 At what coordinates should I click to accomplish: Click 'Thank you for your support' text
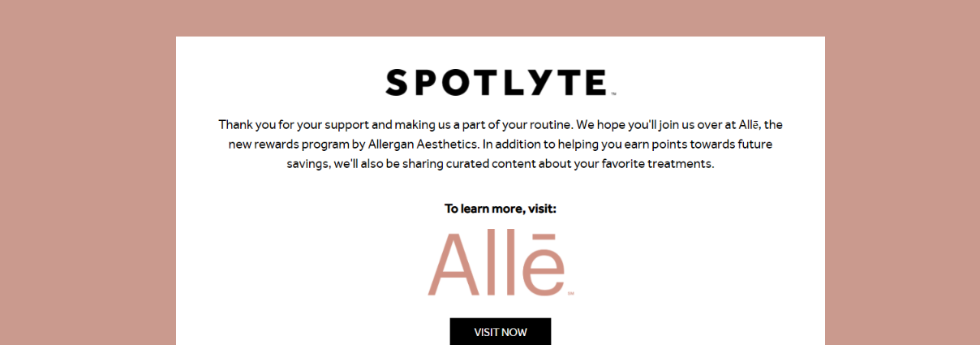pos(294,125)
